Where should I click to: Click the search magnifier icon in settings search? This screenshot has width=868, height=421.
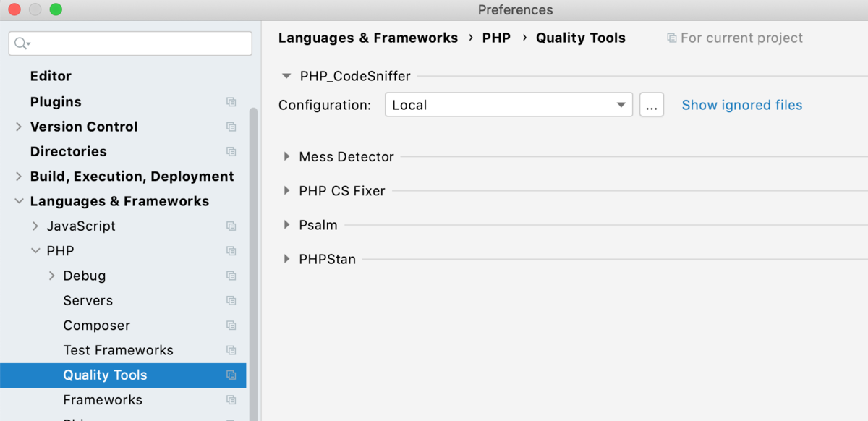(22, 43)
